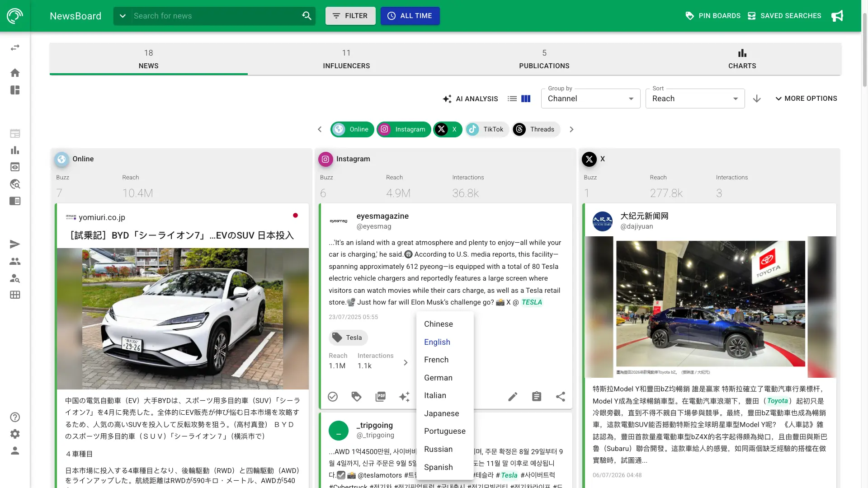Screen dimensions: 868x488
Task: Open the bar chart sidebar icon
Action: click(15, 150)
